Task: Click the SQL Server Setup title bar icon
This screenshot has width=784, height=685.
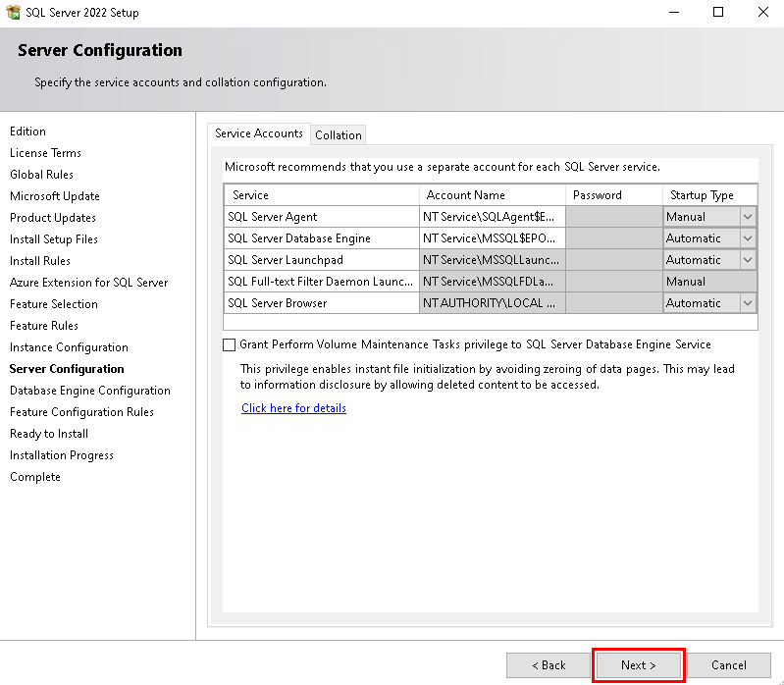Action: [x=13, y=12]
